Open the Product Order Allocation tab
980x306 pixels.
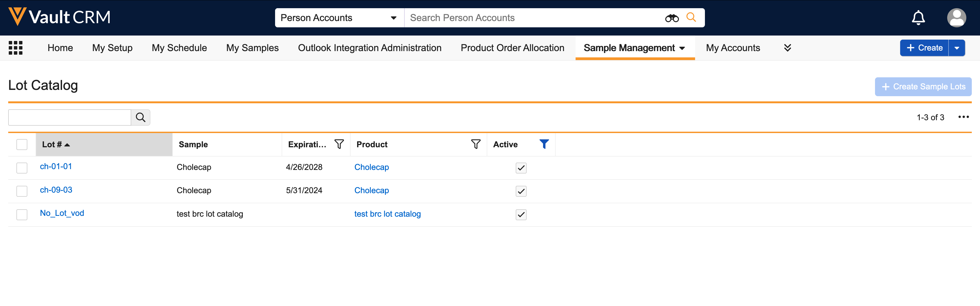(512, 48)
